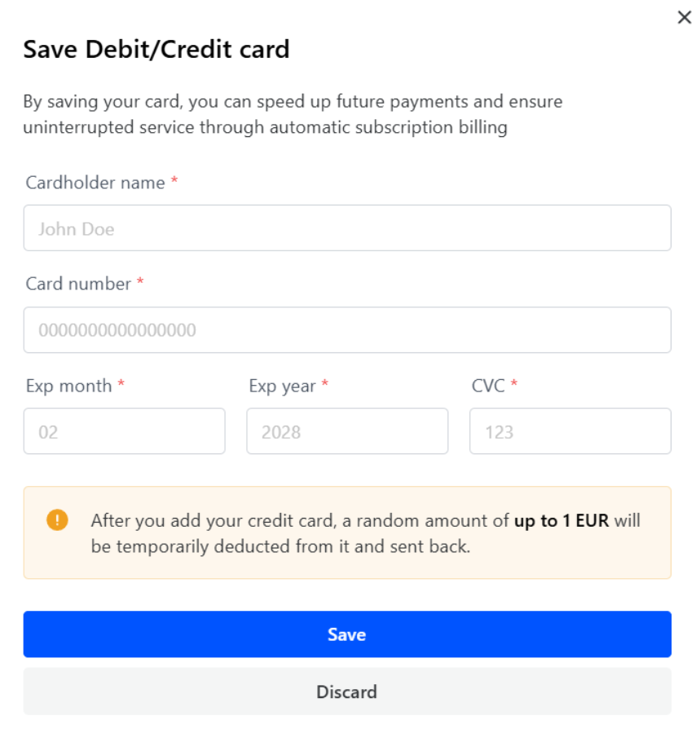Focus the Cardholder name input field
The image size is (700, 738).
(347, 228)
